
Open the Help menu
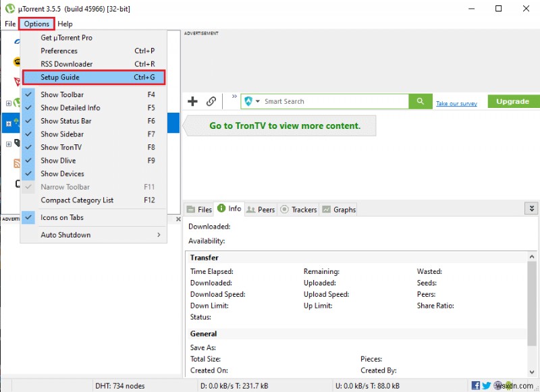tap(65, 24)
